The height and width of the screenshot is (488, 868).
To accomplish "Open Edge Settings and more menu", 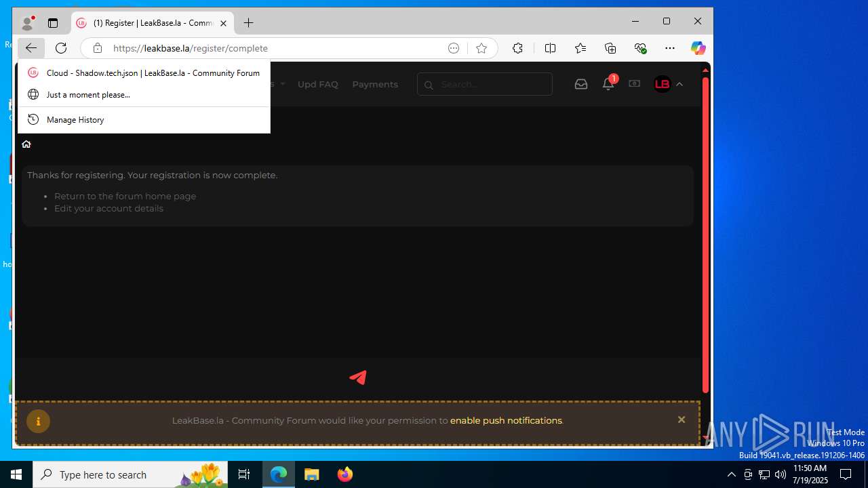I will point(670,48).
